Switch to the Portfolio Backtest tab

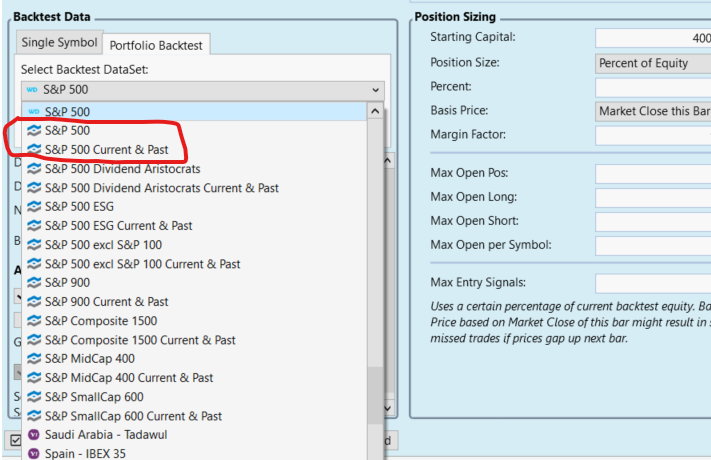pos(156,45)
